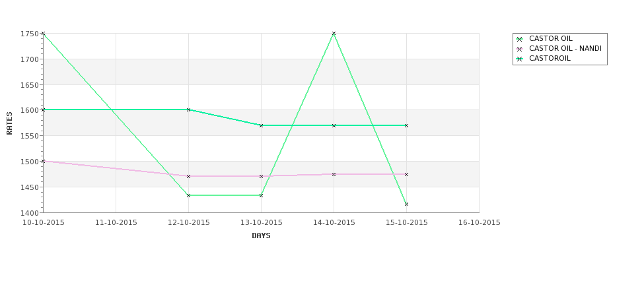Click the CASTOR OIL legend marker icon

tap(520, 39)
